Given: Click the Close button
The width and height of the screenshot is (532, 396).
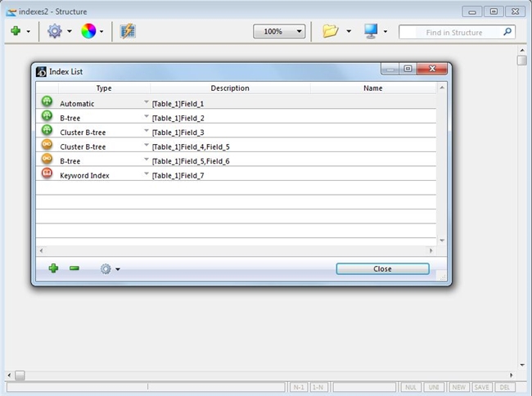Looking at the screenshot, I should pyautogui.click(x=382, y=269).
